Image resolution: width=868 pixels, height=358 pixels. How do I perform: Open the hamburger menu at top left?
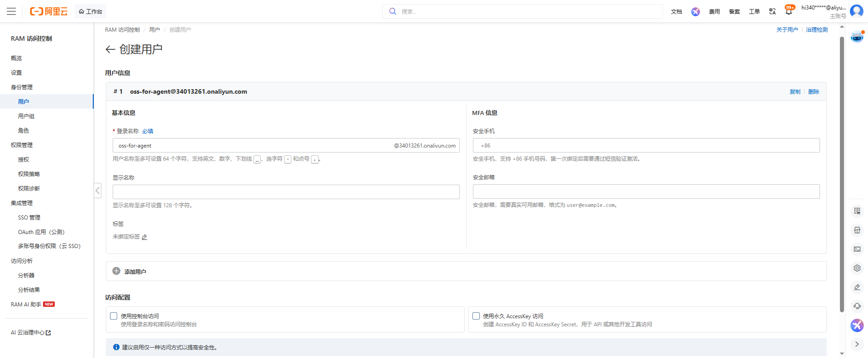[11, 11]
